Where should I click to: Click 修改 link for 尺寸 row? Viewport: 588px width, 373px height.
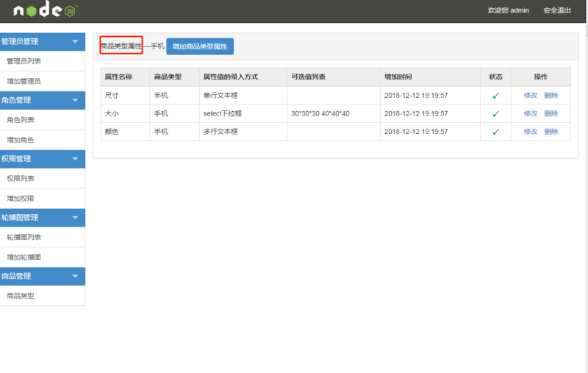(x=530, y=96)
